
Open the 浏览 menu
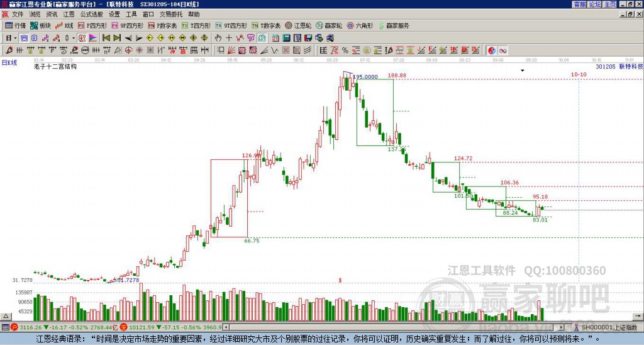point(35,14)
